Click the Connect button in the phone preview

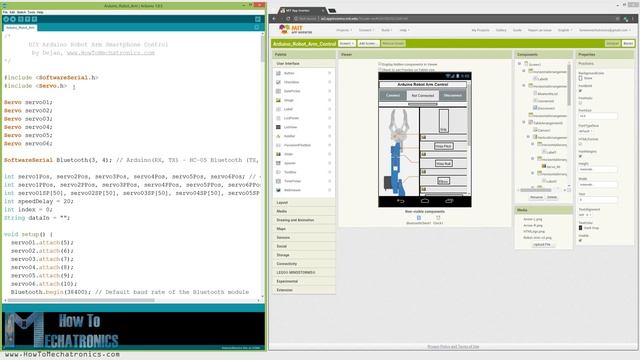point(393,95)
